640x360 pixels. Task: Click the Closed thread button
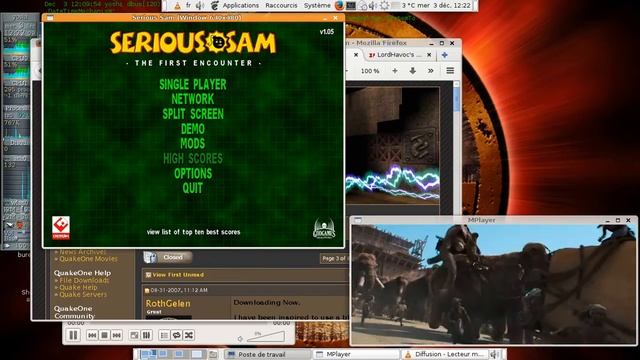(x=168, y=257)
